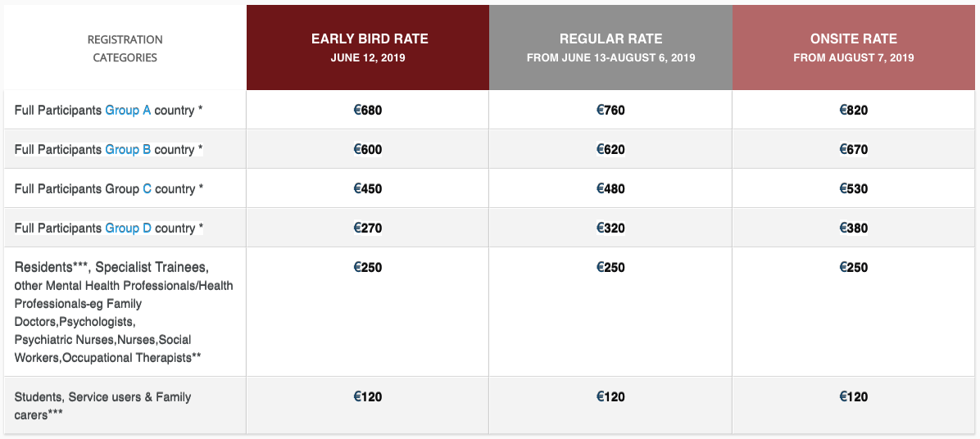980x439 pixels.
Task: Click the €760 regular rate price
Action: (610, 111)
